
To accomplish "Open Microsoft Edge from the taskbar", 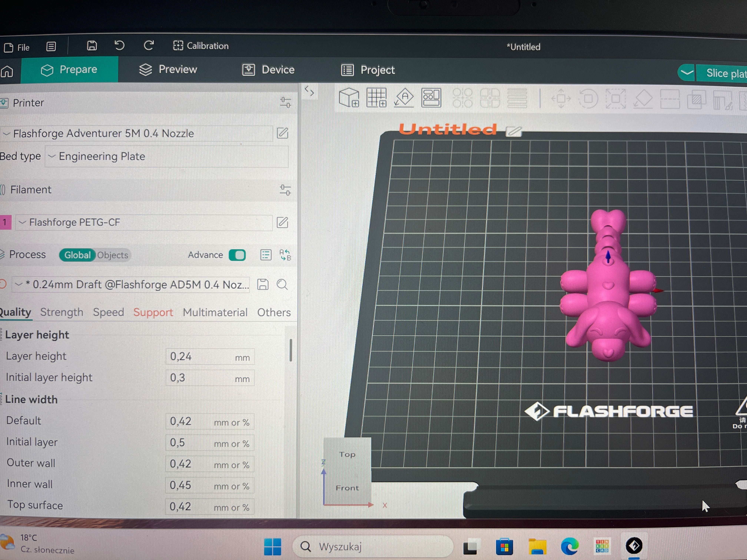I will point(569,546).
